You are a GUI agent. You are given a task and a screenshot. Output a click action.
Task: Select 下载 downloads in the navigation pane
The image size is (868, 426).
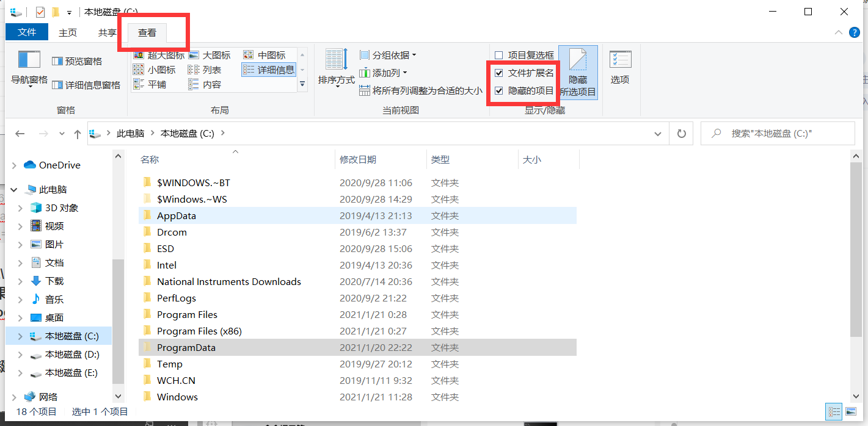(x=54, y=281)
